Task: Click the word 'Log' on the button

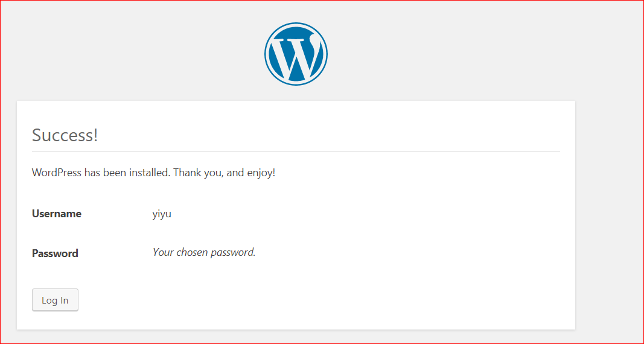Action: (x=48, y=301)
